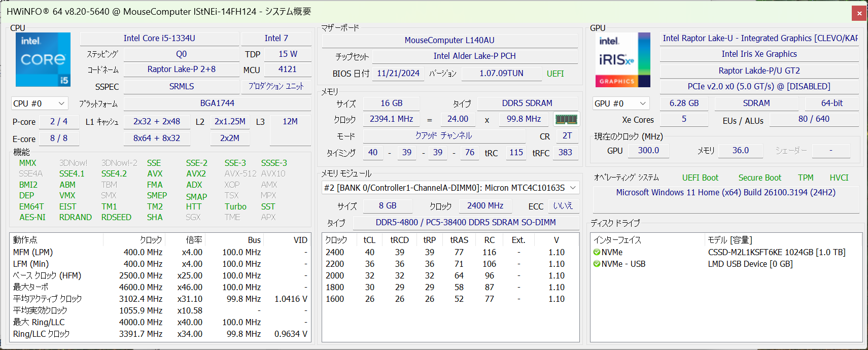Click the Intel Core i5 CPU logo

[43, 60]
